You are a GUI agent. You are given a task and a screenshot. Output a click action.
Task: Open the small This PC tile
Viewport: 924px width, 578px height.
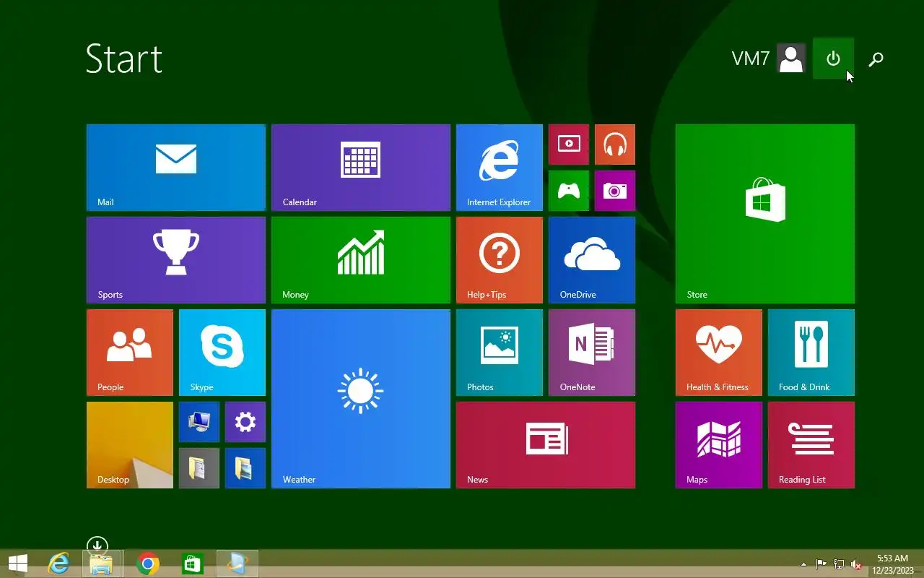[199, 422]
